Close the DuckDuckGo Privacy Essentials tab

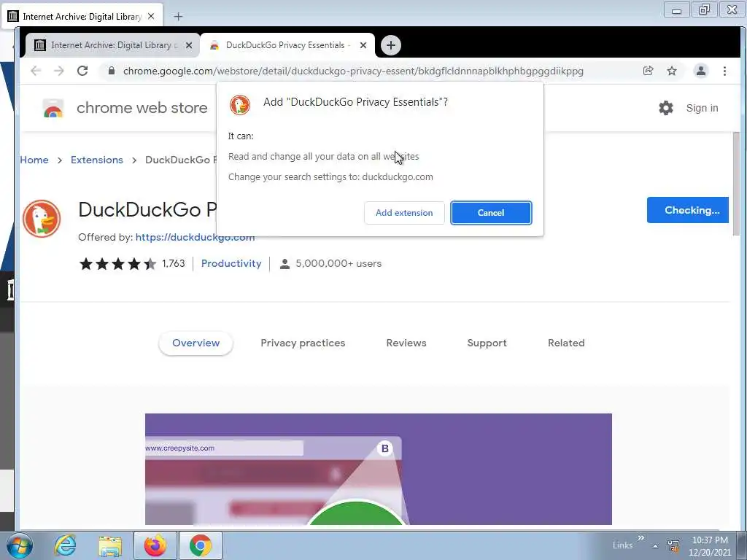click(x=363, y=45)
